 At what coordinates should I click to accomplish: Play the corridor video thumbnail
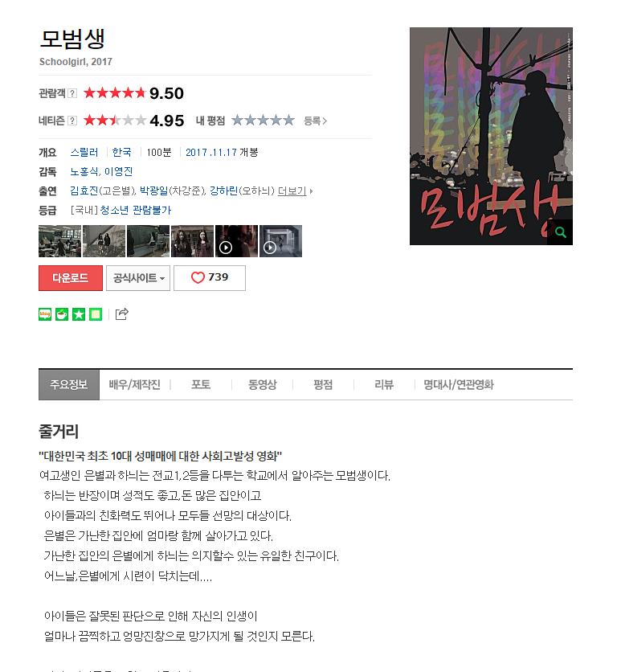point(280,241)
